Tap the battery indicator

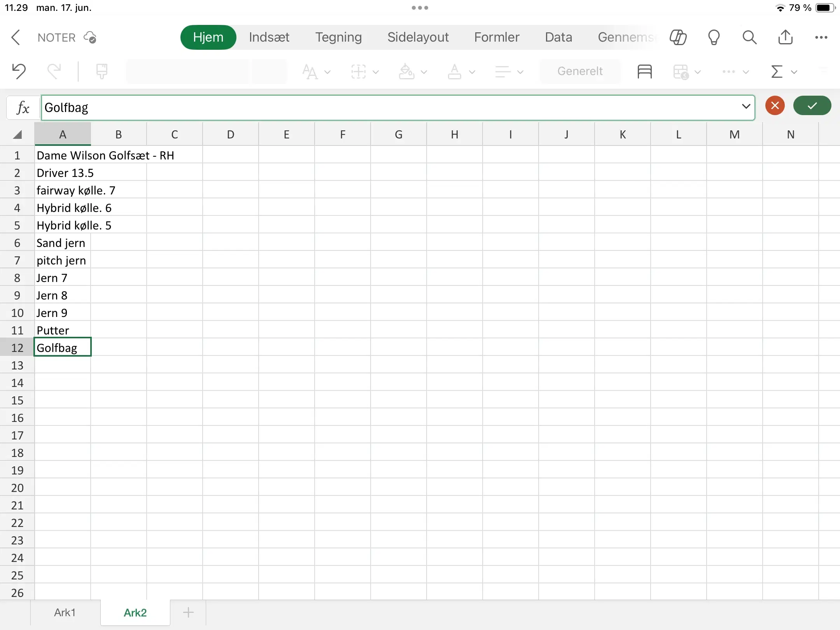click(825, 8)
